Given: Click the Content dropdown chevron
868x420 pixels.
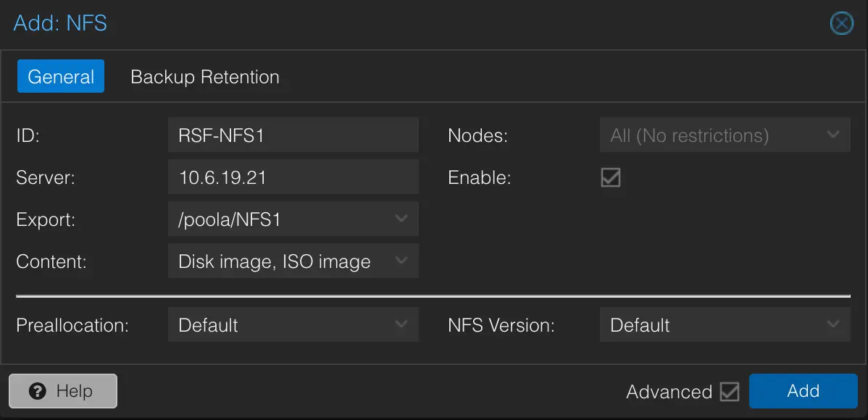Looking at the screenshot, I should (x=402, y=261).
